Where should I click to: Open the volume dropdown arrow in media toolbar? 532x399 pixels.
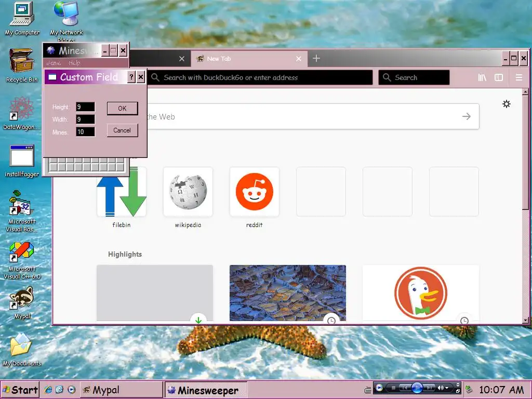pos(446,388)
